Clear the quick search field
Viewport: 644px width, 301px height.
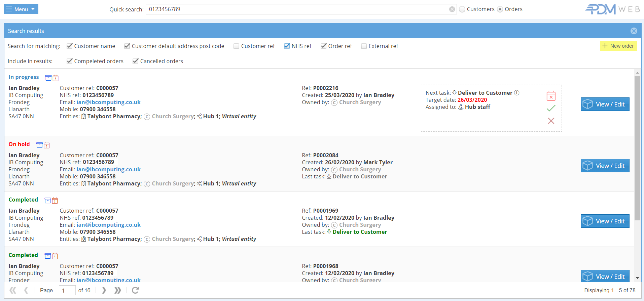tap(452, 9)
